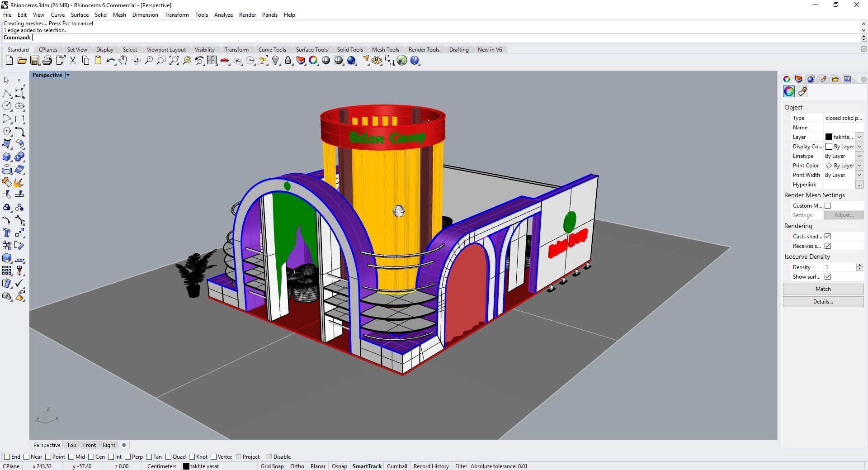Select the Pan hand tool

pos(123,60)
